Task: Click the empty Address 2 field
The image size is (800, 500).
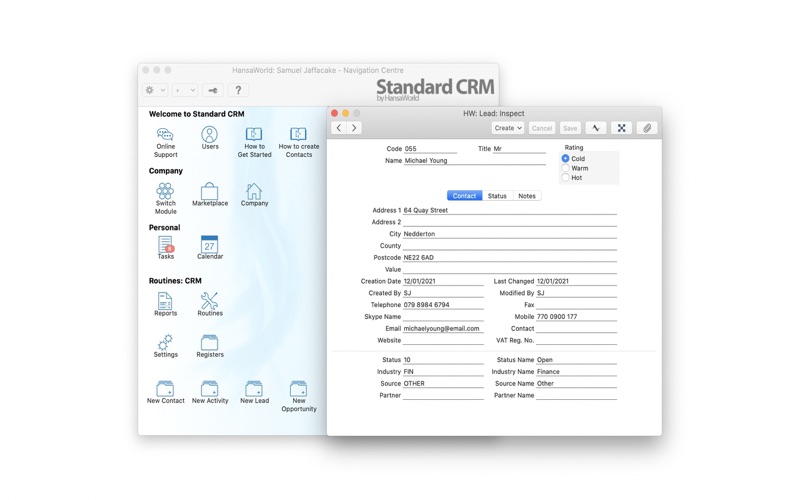Action: 510,222
